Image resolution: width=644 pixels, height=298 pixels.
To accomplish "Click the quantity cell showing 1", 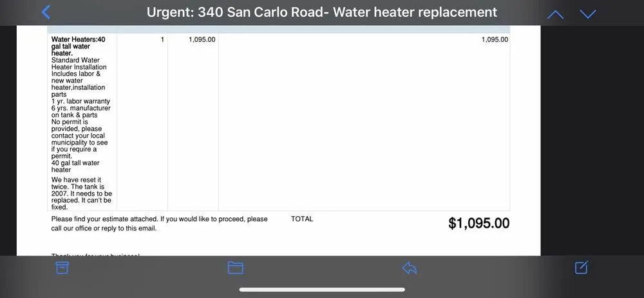I will [x=162, y=40].
